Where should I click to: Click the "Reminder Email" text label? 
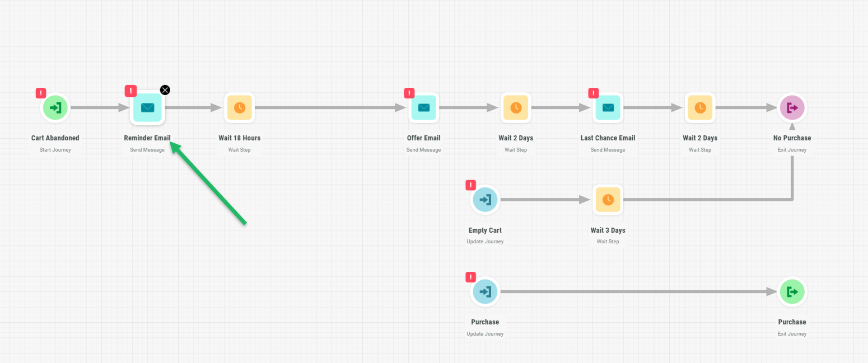(147, 138)
